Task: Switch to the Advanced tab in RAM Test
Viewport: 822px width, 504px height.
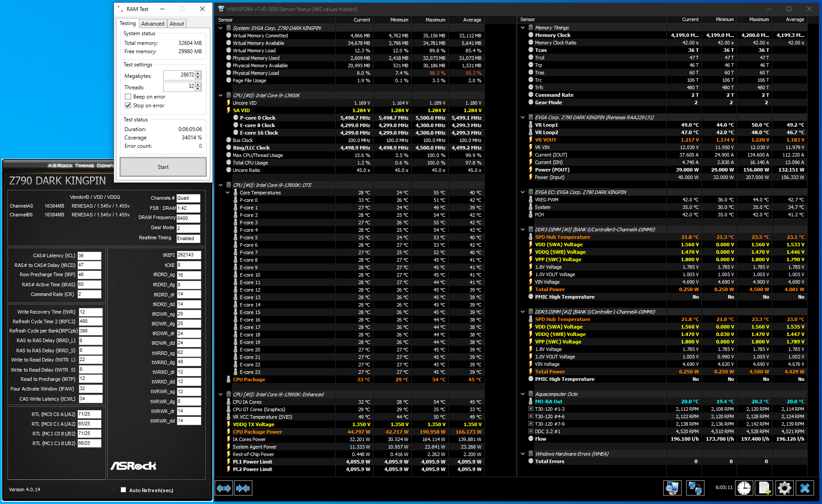Action: [153, 24]
